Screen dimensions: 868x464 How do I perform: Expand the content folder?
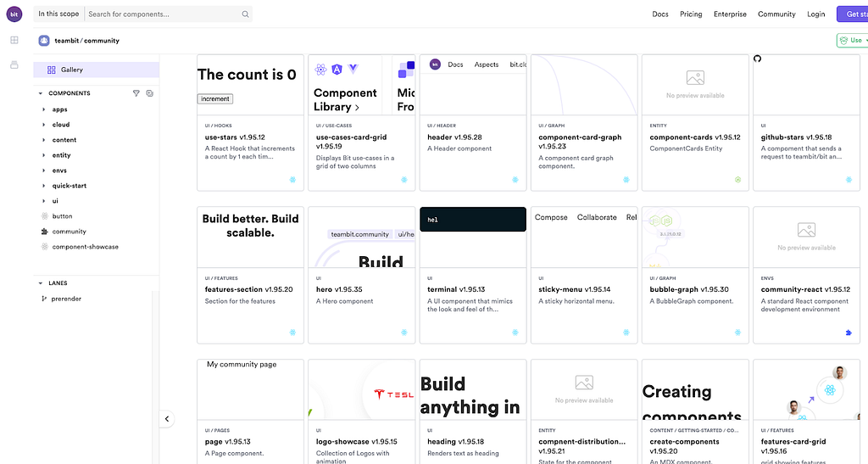tap(44, 140)
